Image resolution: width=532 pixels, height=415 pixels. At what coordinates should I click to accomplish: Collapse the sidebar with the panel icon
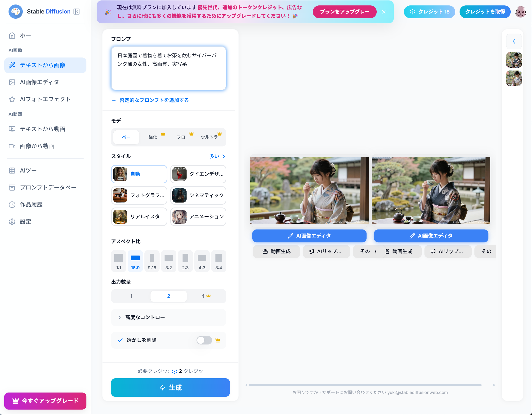click(x=77, y=11)
